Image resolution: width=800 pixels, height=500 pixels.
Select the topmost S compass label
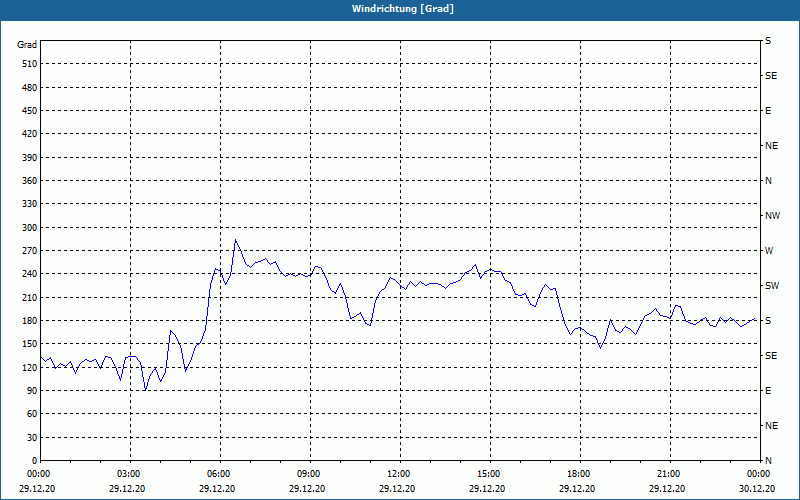coord(768,41)
